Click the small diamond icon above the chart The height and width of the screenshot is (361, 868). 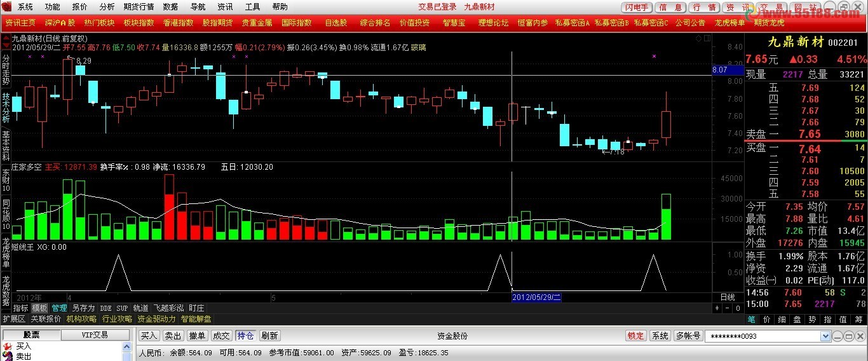click(x=698, y=38)
